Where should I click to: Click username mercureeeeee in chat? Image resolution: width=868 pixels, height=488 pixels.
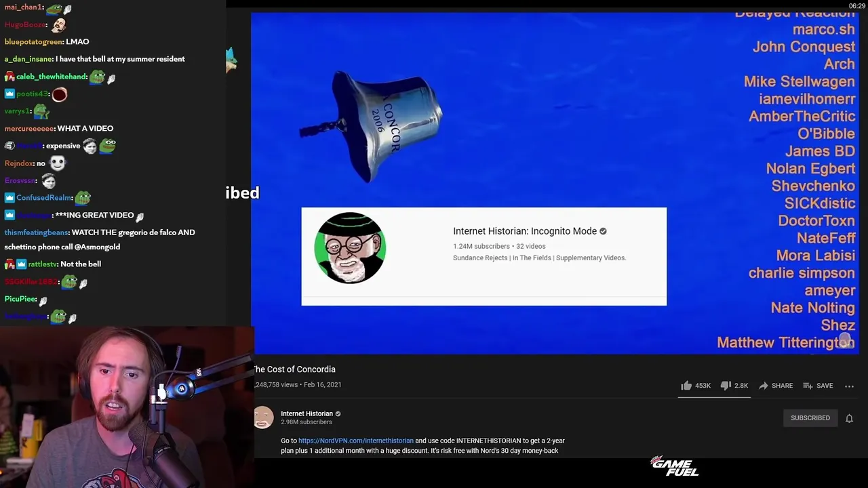coord(28,129)
